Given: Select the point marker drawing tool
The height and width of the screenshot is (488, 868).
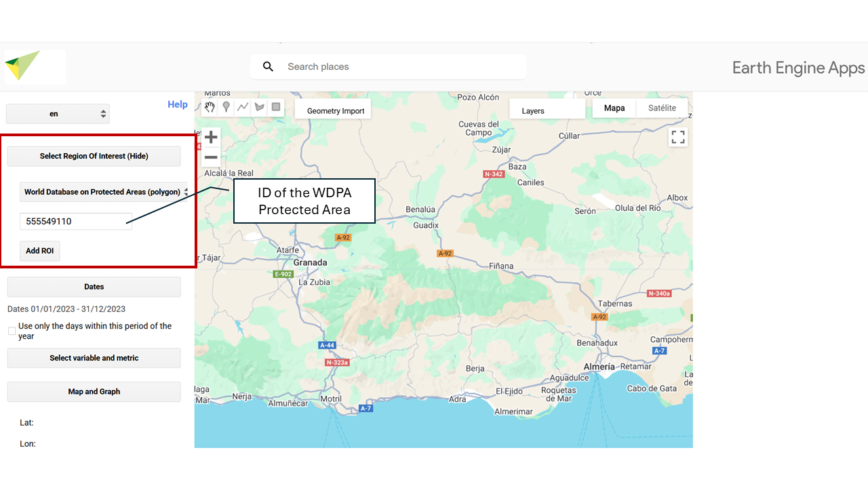Looking at the screenshot, I should tap(226, 107).
